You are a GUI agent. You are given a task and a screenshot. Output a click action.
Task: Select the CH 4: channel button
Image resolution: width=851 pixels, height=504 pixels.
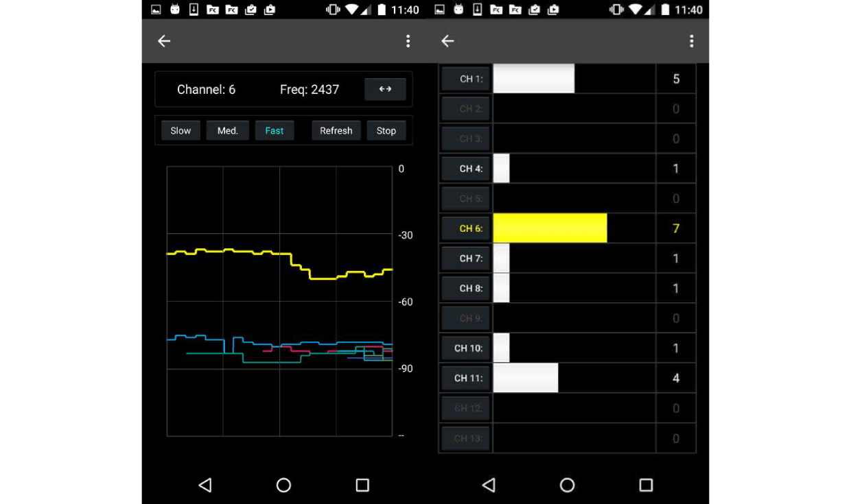click(465, 169)
